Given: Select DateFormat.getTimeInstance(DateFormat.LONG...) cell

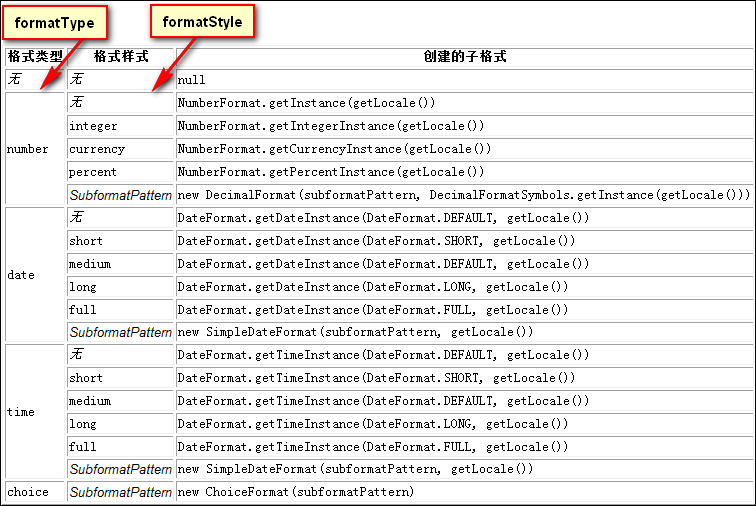Looking at the screenshot, I should (465, 424).
